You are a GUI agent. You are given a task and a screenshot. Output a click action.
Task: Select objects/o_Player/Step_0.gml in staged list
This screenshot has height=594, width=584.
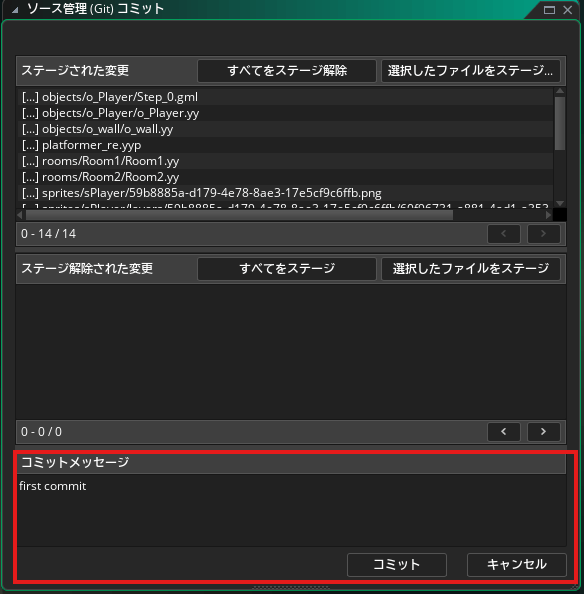coord(285,97)
